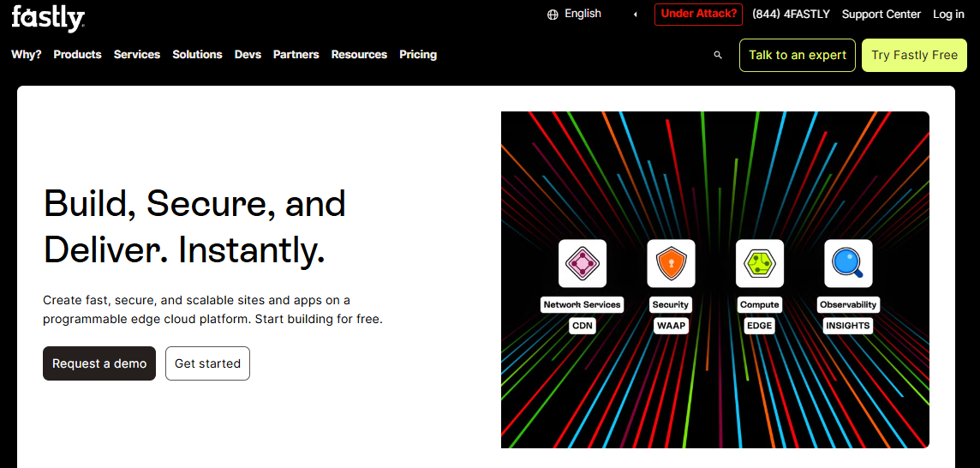
Task: Open the English language dropdown
Action: (583, 14)
